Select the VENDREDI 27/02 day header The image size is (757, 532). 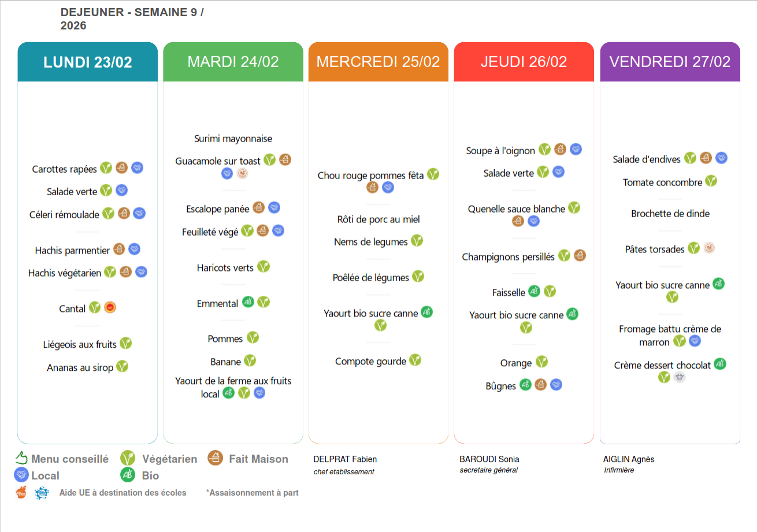tap(670, 62)
